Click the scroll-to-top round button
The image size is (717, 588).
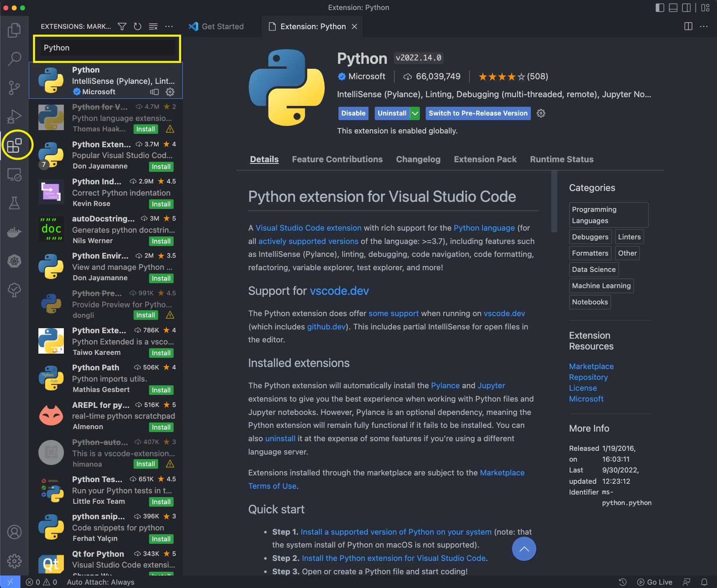[x=524, y=549]
